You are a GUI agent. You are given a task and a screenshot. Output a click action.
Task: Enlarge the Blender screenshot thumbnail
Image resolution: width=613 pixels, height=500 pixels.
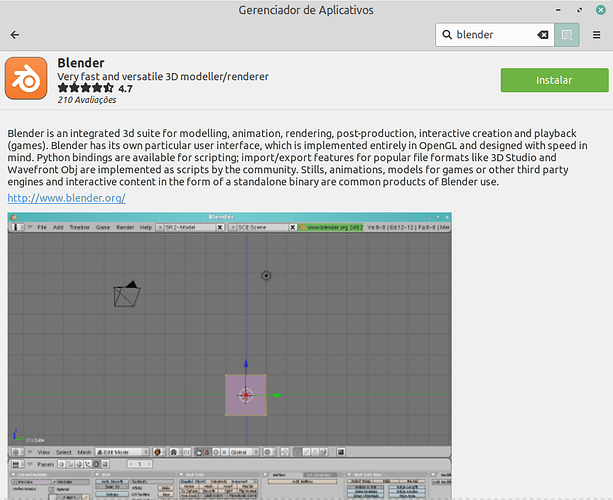click(x=229, y=355)
